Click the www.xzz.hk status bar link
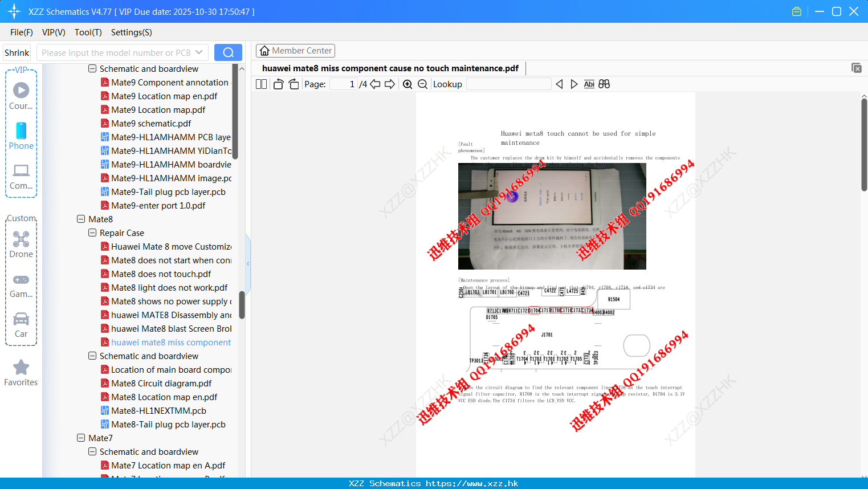 (x=472, y=483)
